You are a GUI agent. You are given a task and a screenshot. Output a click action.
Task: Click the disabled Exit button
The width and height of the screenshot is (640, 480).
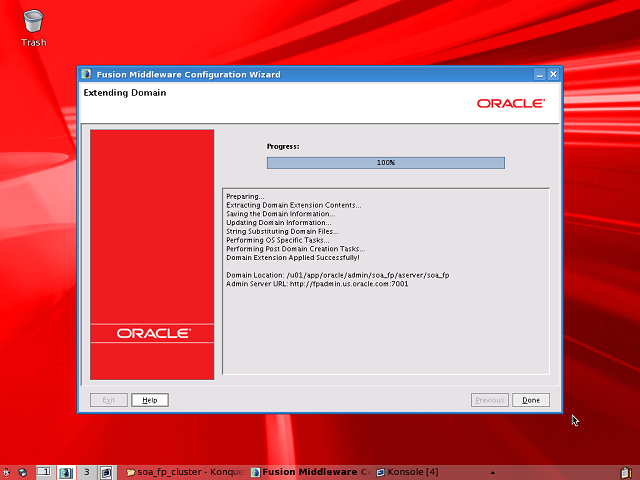pos(109,400)
